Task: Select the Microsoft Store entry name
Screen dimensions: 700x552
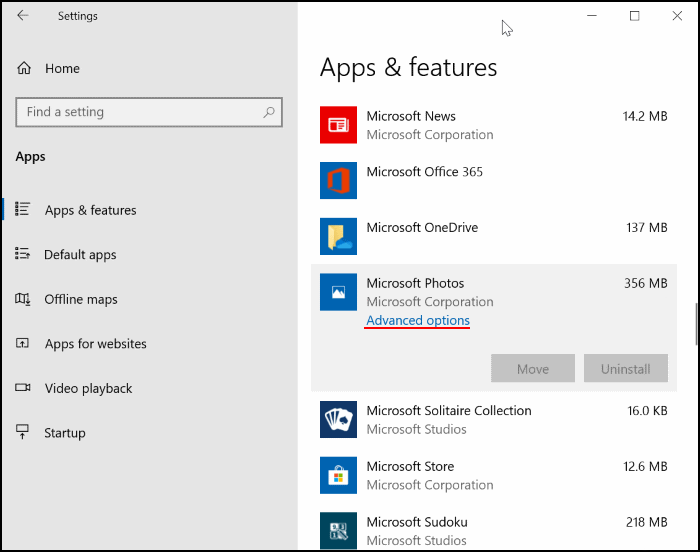Action: click(x=410, y=466)
